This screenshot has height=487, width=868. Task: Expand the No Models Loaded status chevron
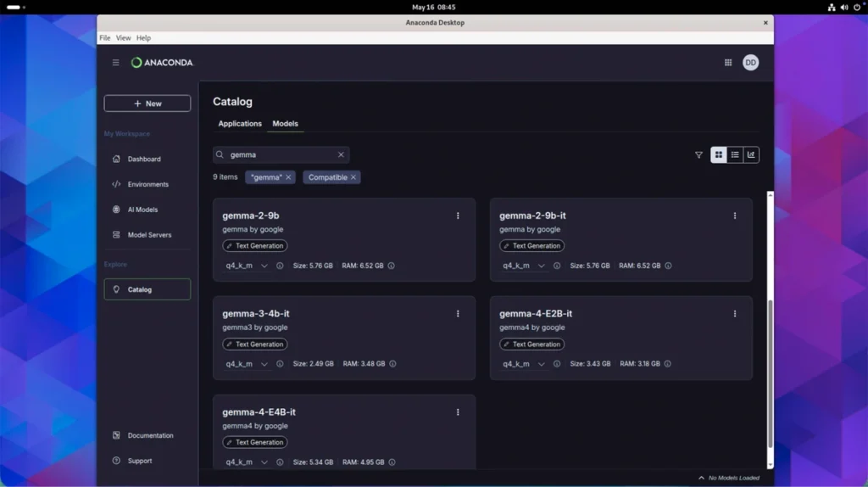[x=701, y=479]
